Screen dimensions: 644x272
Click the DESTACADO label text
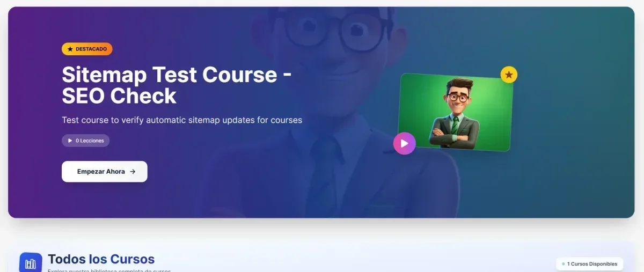91,49
